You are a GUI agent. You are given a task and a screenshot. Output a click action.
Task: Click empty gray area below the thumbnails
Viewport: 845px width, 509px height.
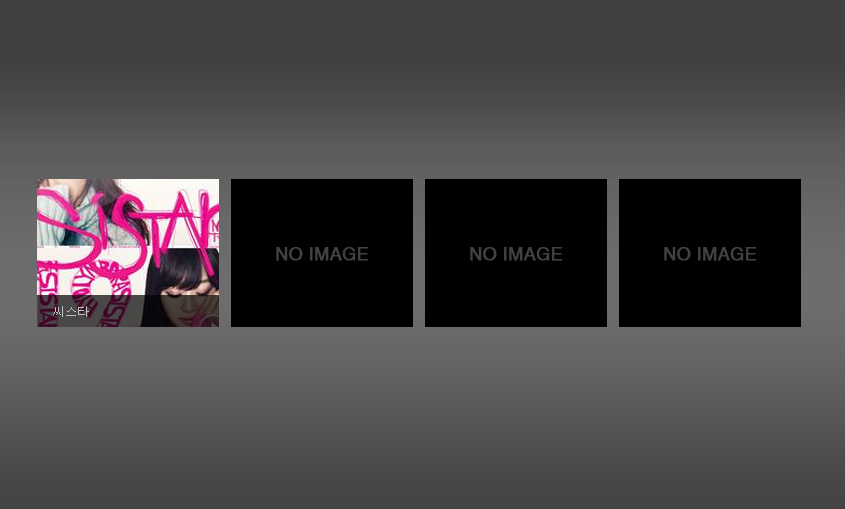pos(422,420)
